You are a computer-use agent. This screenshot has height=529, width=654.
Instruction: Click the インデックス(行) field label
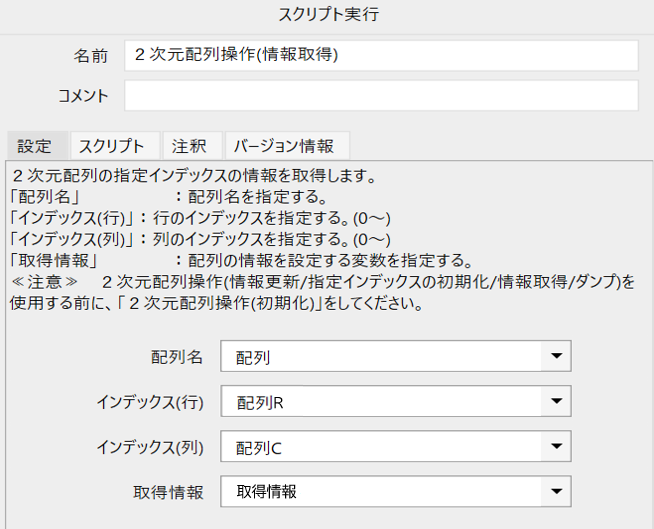tap(150, 402)
